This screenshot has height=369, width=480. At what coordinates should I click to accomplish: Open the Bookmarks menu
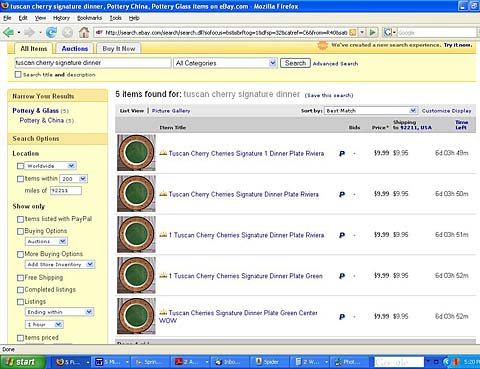click(x=89, y=18)
